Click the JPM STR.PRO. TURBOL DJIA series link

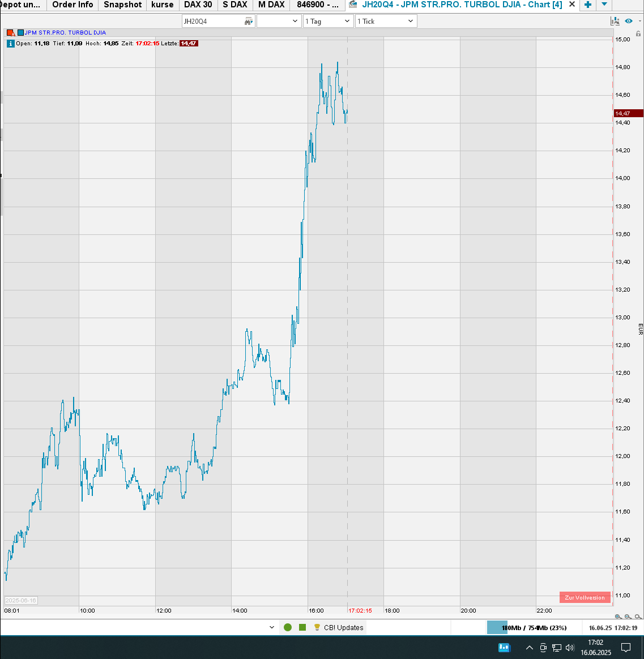pos(65,32)
